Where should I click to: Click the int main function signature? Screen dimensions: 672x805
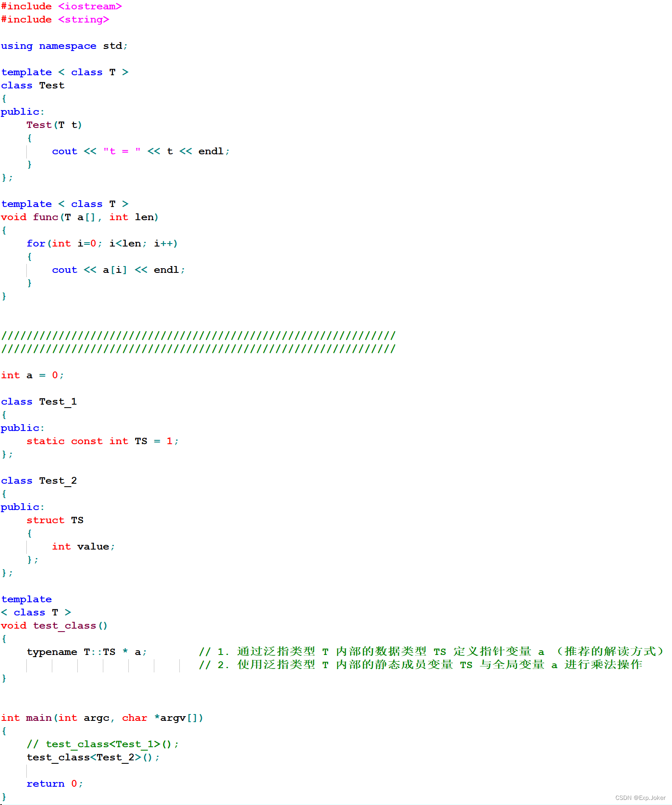point(102,718)
